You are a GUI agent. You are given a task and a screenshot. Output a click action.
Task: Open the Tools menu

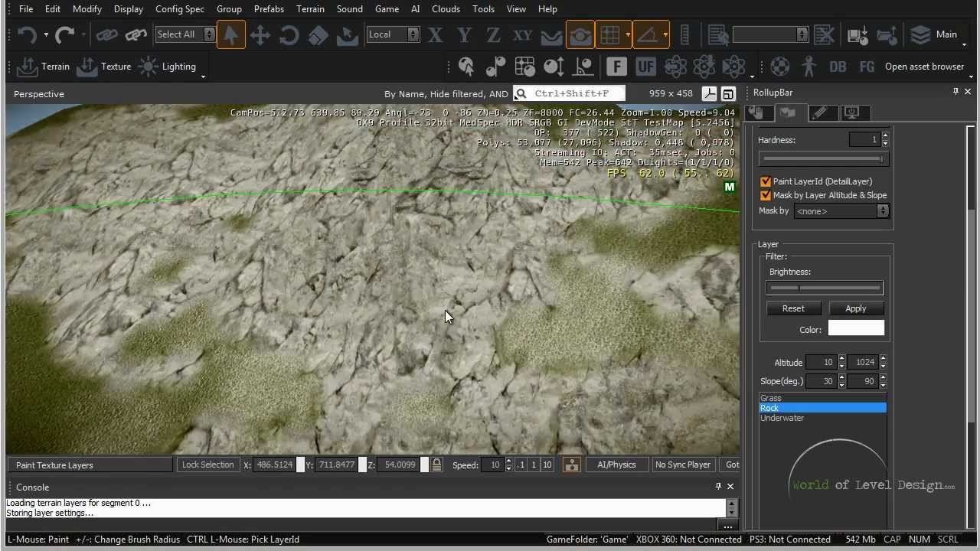(483, 9)
